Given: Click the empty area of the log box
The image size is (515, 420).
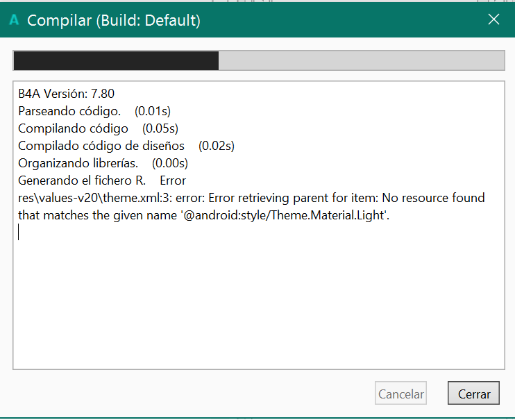Looking at the screenshot, I should (257, 305).
